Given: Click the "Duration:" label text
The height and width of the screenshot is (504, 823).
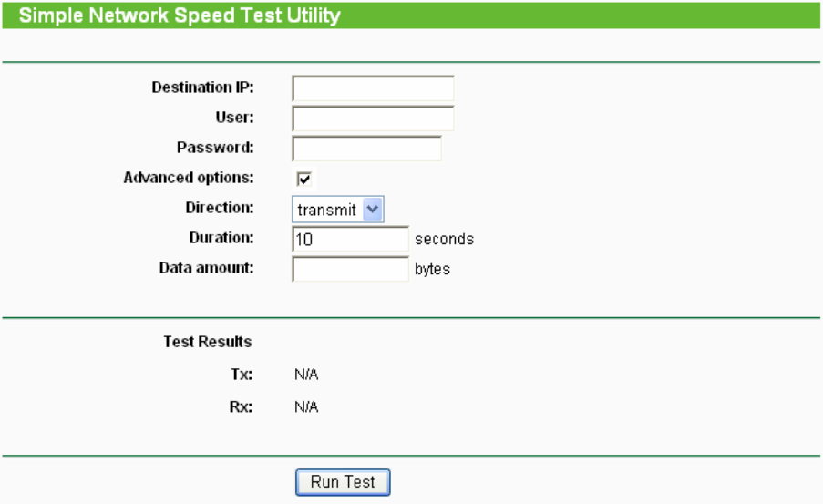Looking at the screenshot, I should pyautogui.click(x=221, y=238).
